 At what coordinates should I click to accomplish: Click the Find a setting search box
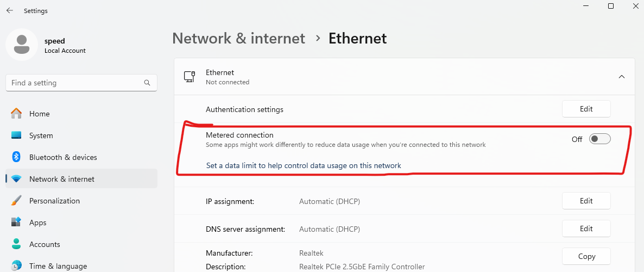coord(76,83)
